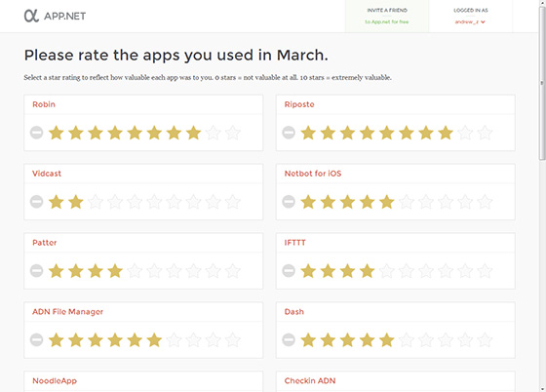Open the ADN File Manager link
The image size is (546, 392).
[68, 312]
